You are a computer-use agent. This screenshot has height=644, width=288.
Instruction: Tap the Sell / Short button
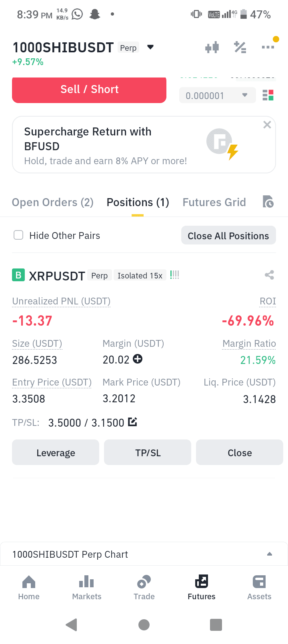pos(89,90)
